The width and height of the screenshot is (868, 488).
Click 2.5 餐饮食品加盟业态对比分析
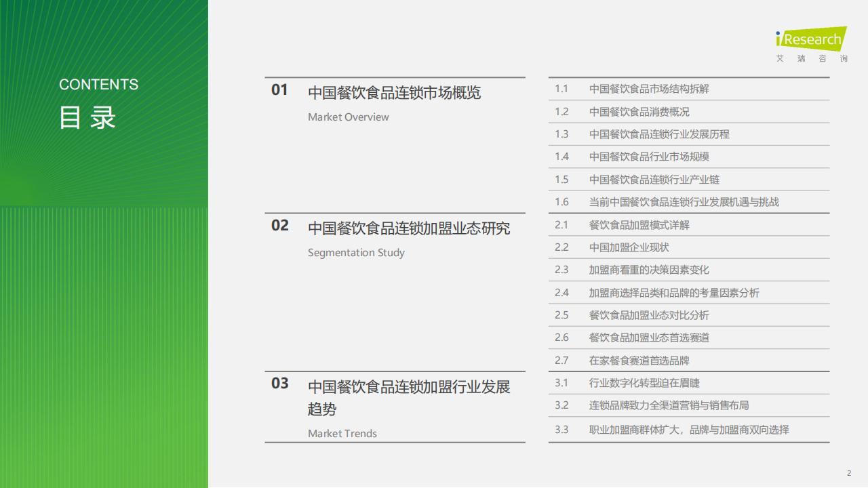click(648, 315)
